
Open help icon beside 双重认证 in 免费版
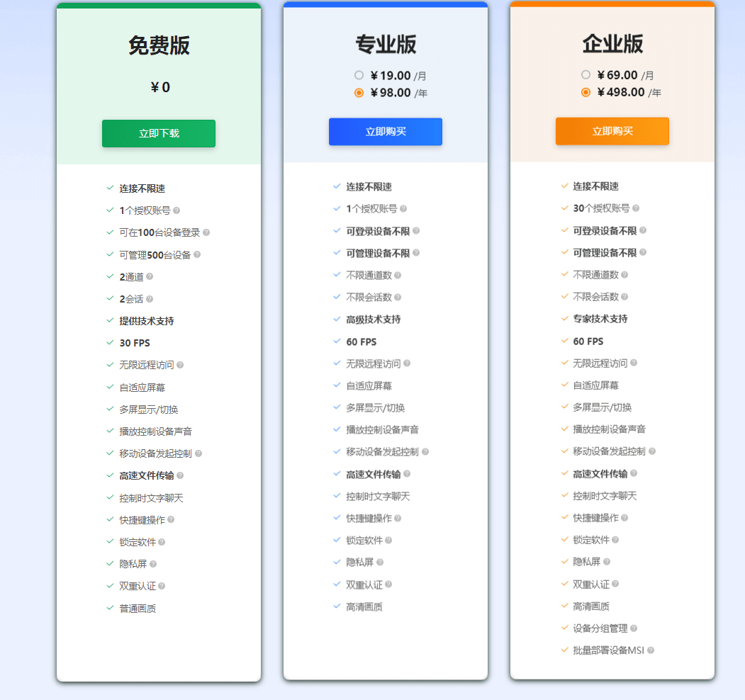tap(162, 586)
